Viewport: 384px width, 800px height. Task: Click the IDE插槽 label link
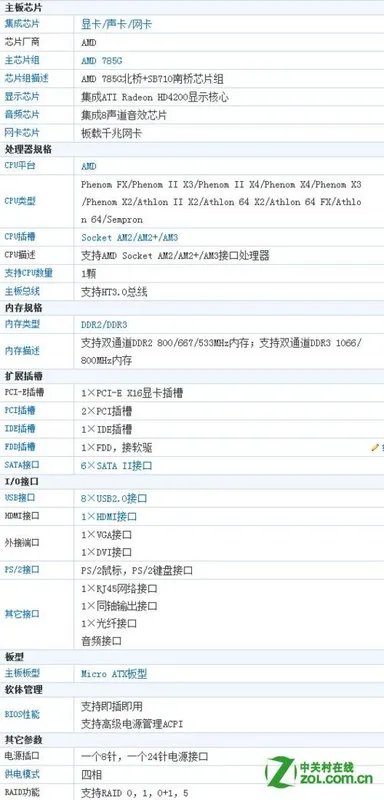click(20, 429)
